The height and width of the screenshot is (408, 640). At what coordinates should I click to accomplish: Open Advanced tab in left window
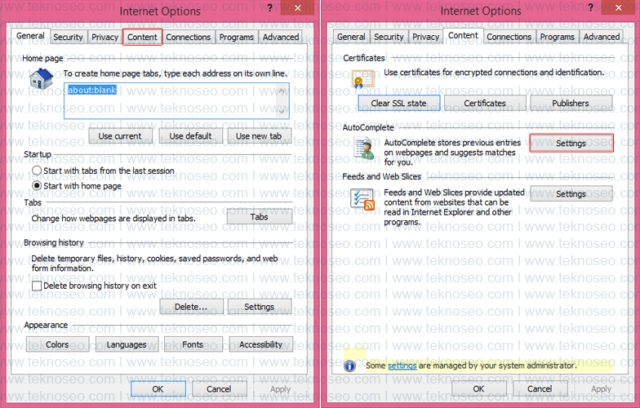coord(280,37)
